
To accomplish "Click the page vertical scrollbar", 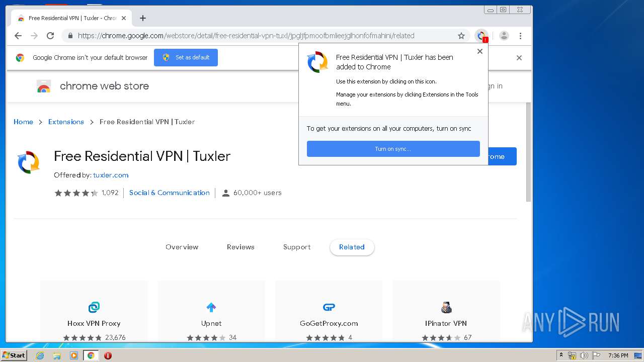I will click(x=528, y=152).
